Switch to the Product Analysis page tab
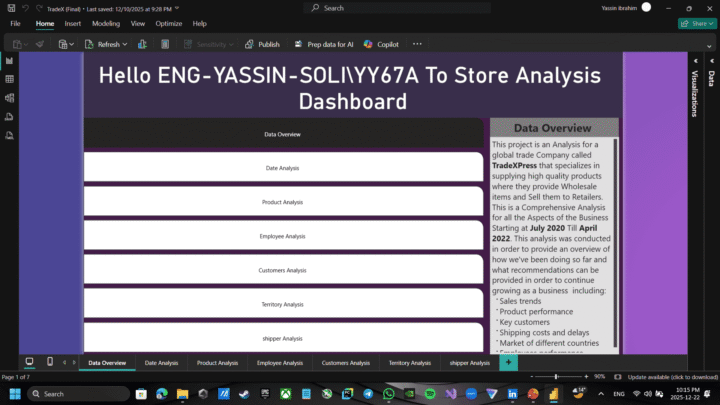 pos(217,363)
